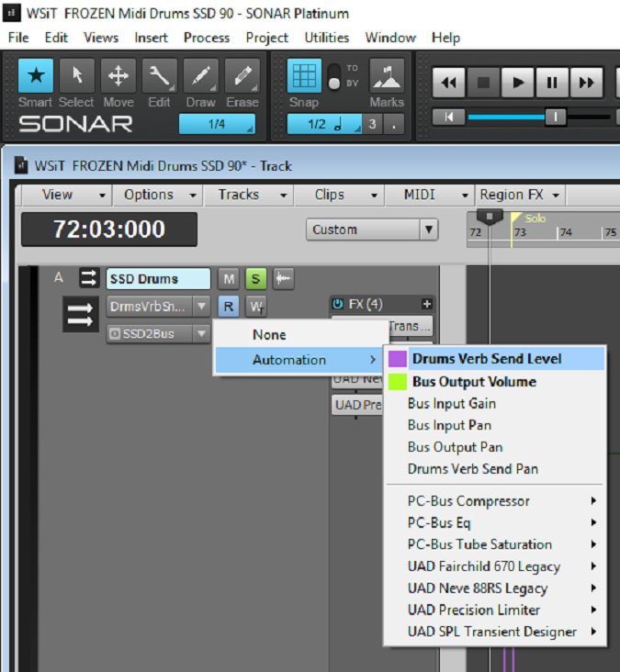
Task: Click the SSD Drums name field
Action: 158,279
